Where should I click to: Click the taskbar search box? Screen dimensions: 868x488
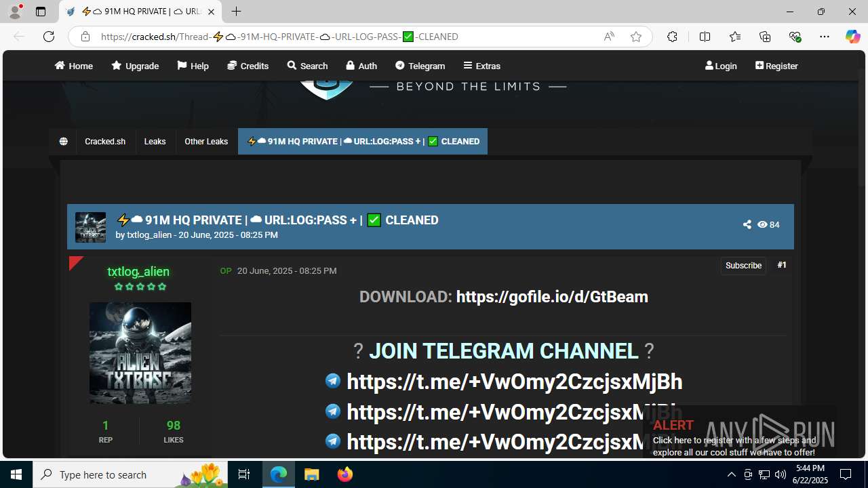tap(131, 474)
